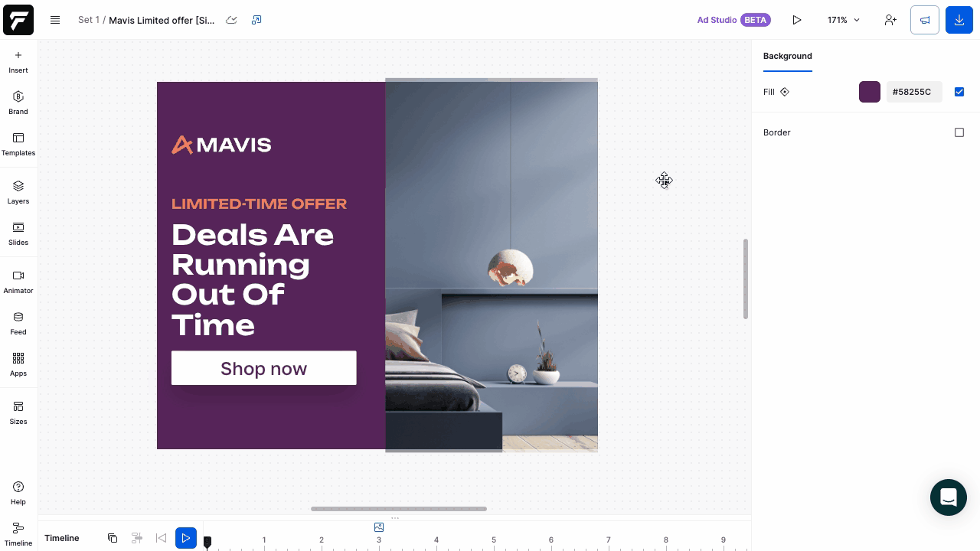Click the timeline duplicate icon
The height and width of the screenshot is (551, 980).
(113, 538)
